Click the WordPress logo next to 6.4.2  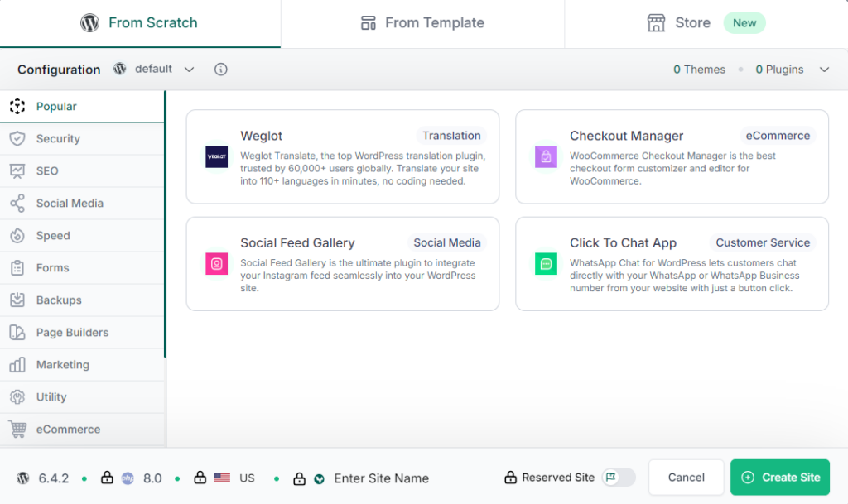(22, 478)
